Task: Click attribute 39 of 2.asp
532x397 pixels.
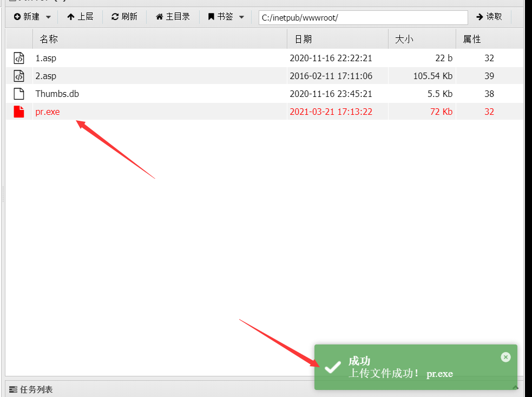Action: coord(489,76)
